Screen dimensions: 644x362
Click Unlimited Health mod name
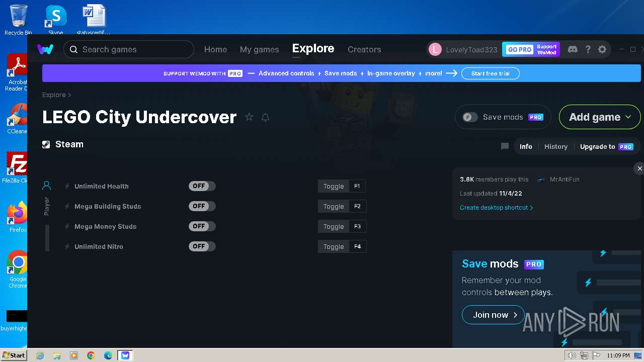[x=102, y=186]
